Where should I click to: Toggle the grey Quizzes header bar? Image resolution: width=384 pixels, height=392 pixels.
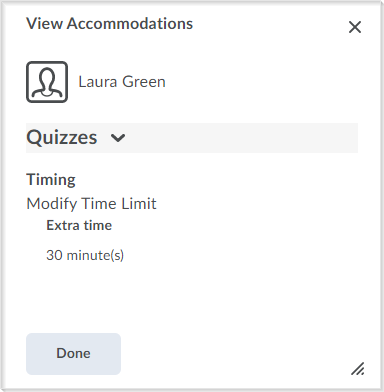pos(192,138)
